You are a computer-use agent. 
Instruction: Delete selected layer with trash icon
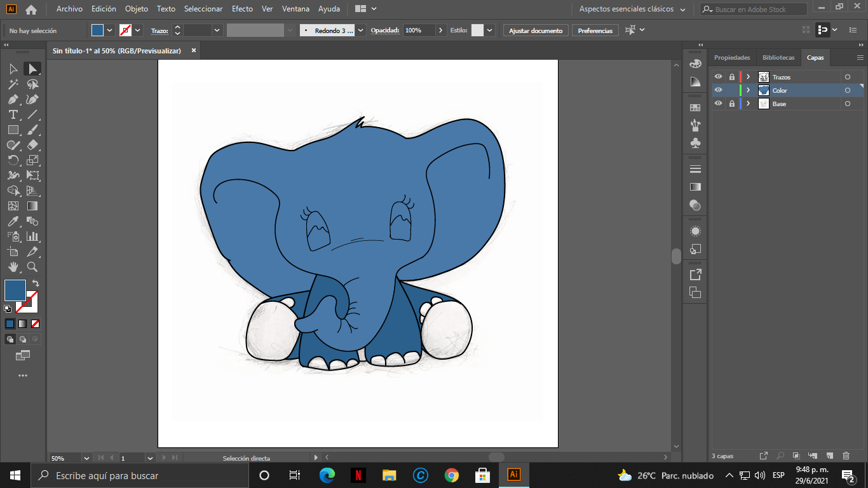tap(846, 456)
